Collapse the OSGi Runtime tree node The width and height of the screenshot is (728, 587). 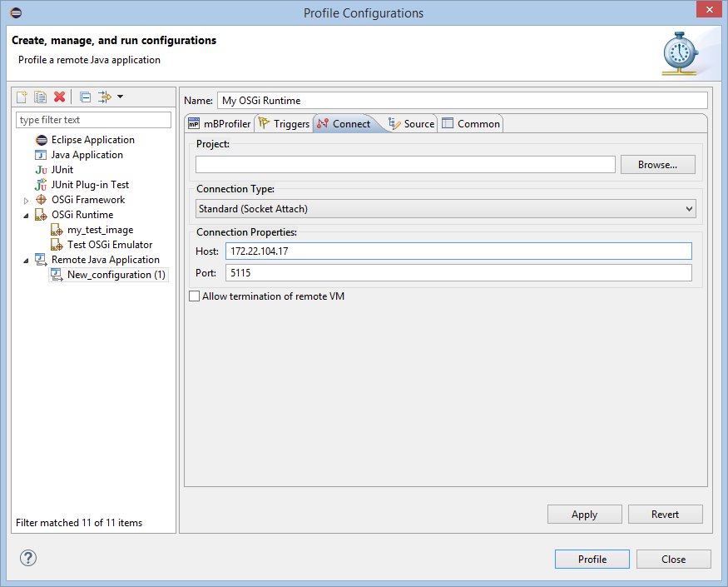click(x=26, y=215)
